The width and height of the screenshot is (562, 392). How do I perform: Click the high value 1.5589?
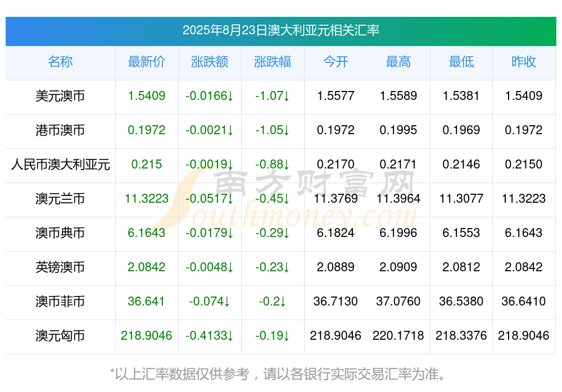[x=398, y=96]
